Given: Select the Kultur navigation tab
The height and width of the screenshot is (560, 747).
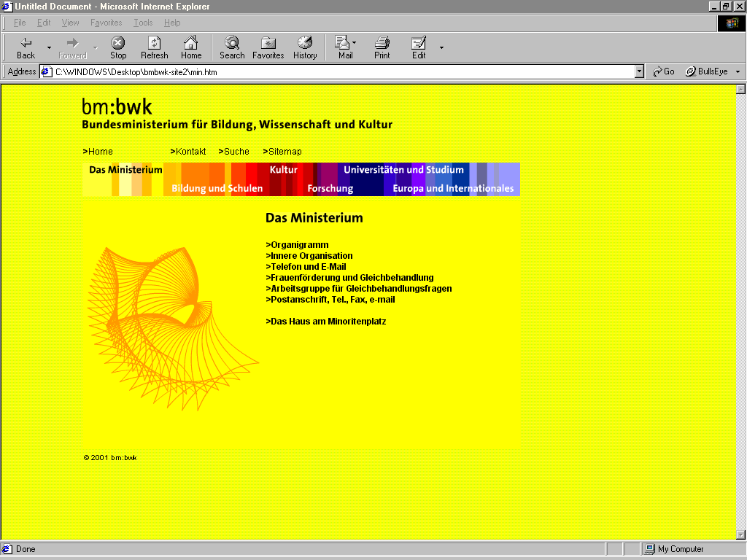Looking at the screenshot, I should pyautogui.click(x=284, y=170).
